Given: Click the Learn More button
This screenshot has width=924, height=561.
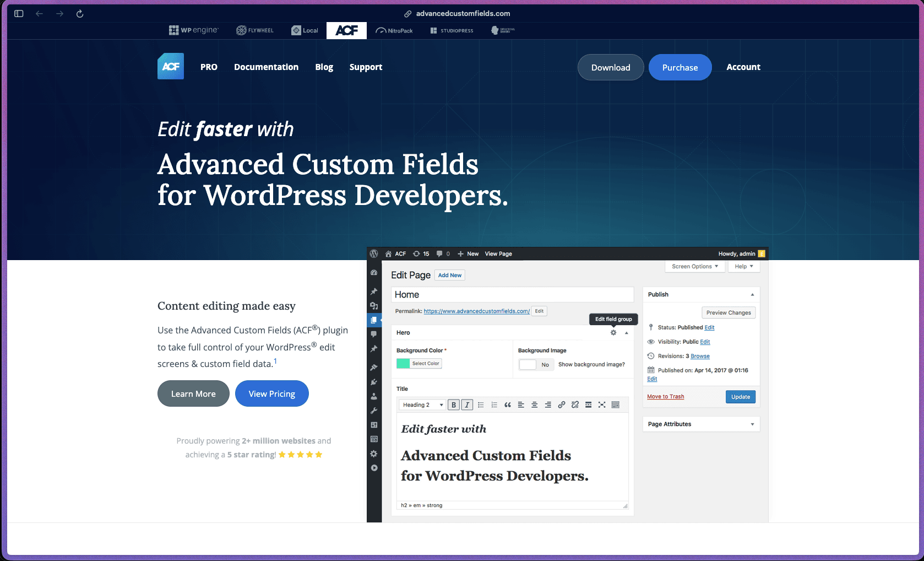Looking at the screenshot, I should (x=193, y=393).
